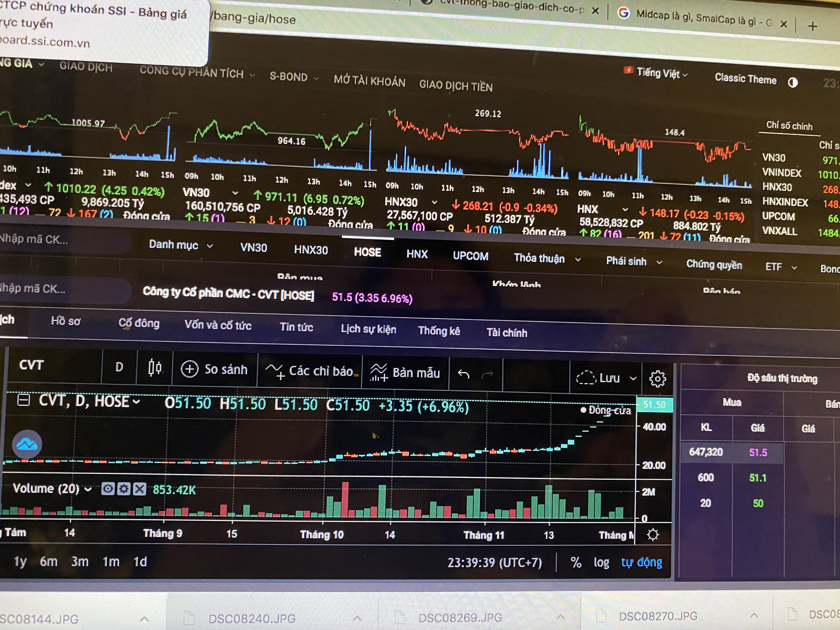
Task: Hide the Volume indicator eye toggle
Action: point(108,488)
